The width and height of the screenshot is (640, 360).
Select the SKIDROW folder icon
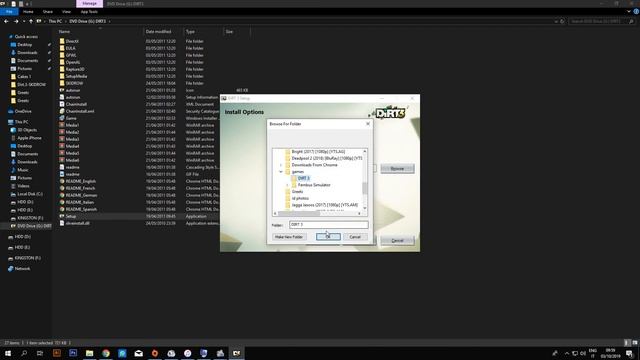pos(62,83)
